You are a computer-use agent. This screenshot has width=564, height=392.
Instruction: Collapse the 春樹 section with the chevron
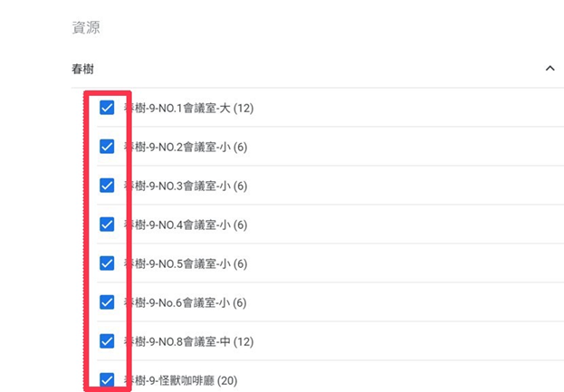[550, 69]
